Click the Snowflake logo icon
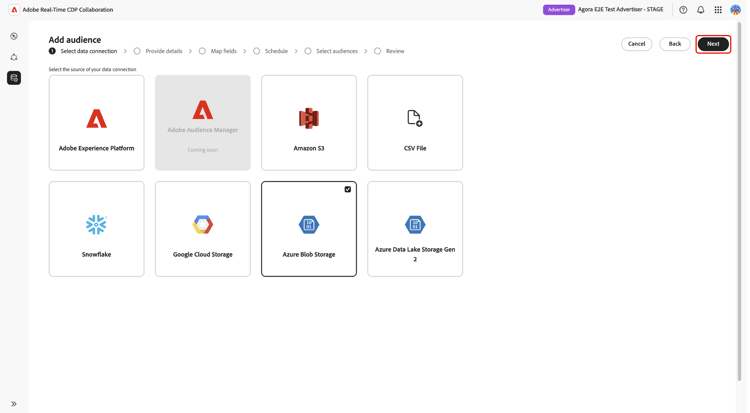 [x=96, y=224]
